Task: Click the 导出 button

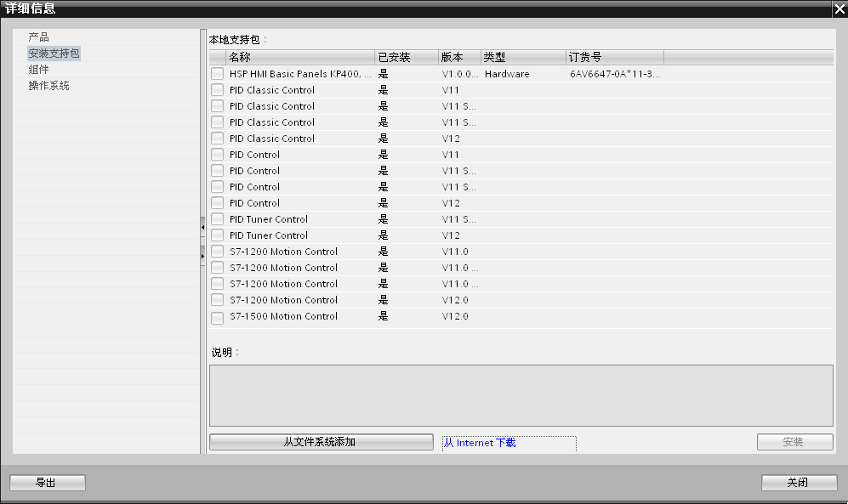Action: [x=48, y=483]
